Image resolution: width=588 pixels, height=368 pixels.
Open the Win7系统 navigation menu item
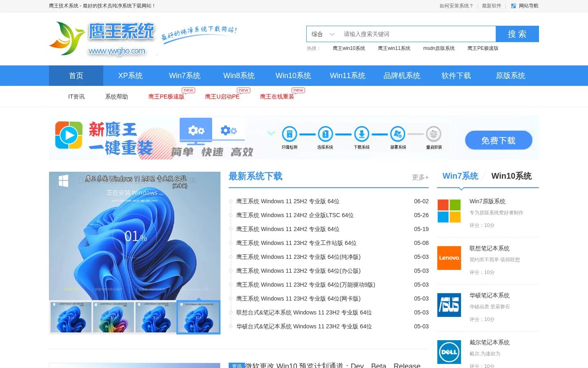point(185,76)
